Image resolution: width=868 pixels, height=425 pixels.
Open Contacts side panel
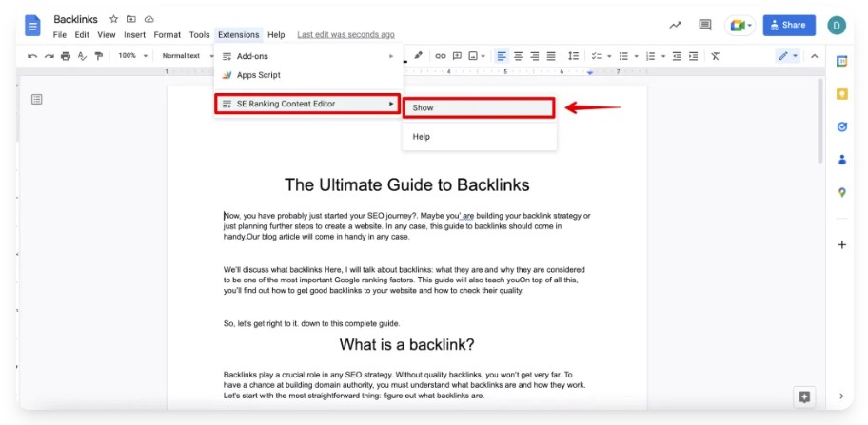click(x=842, y=160)
